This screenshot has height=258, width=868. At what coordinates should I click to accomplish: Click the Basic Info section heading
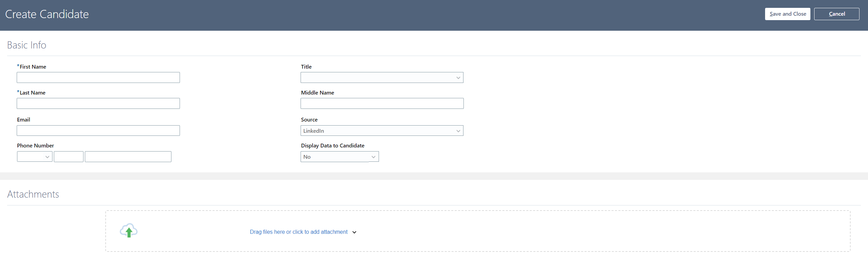pos(27,45)
